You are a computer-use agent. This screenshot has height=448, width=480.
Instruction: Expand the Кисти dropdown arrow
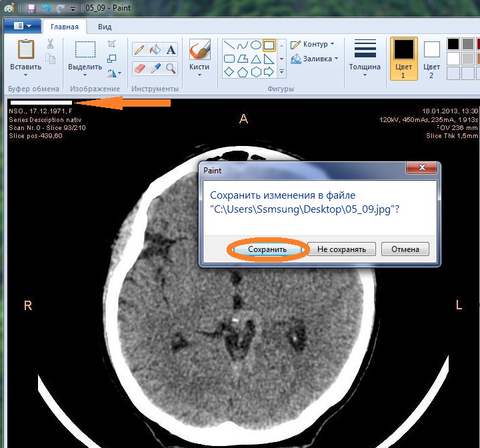tap(199, 75)
